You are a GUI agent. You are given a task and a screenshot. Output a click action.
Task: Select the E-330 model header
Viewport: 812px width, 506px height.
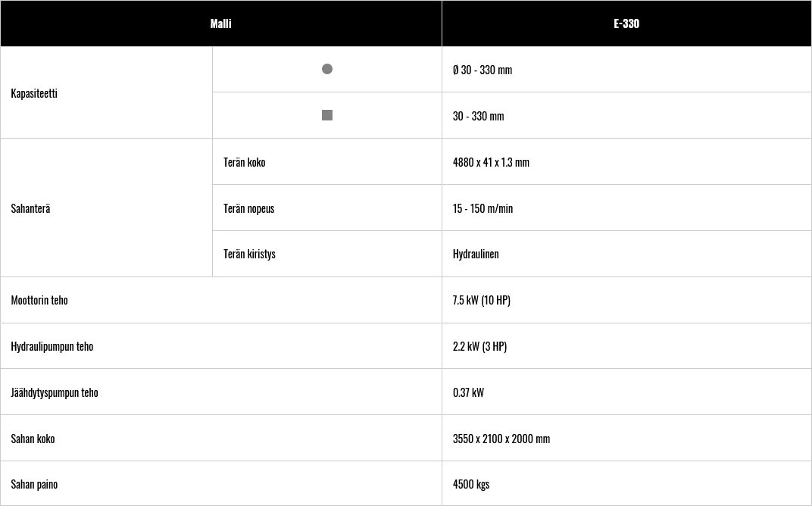[626, 23]
